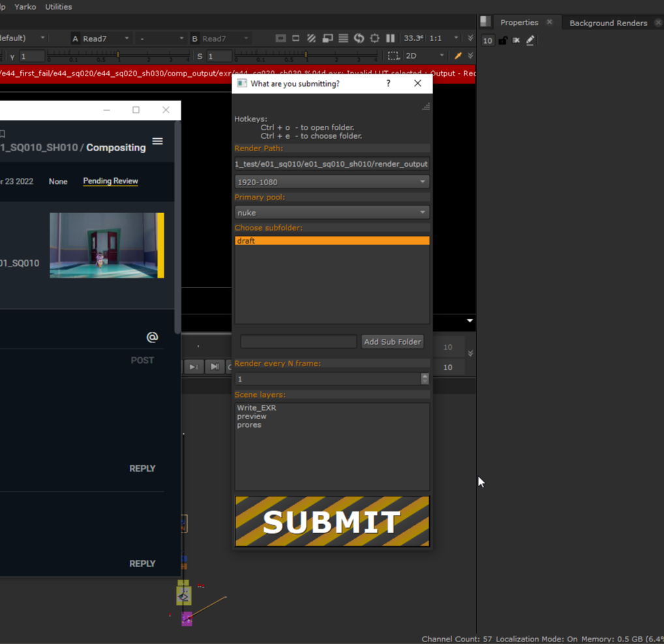Click the big SUBMIT button

(x=332, y=521)
